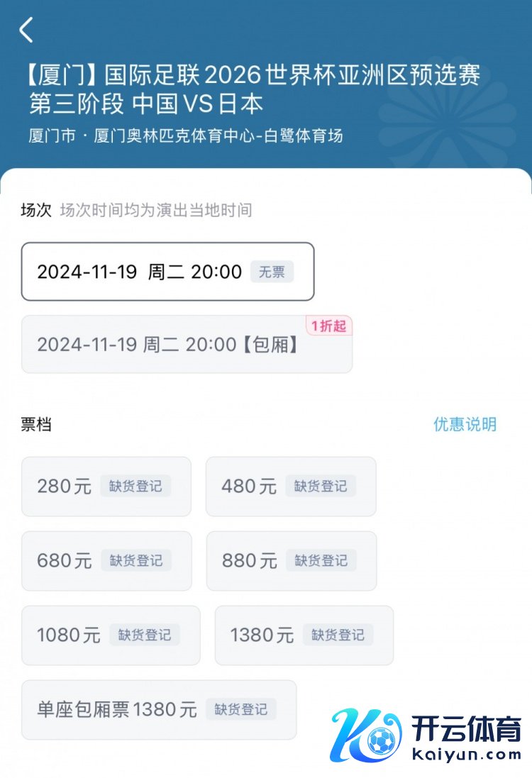Tap 缺货登记 next to 880元
The image size is (532, 778).
321,561
